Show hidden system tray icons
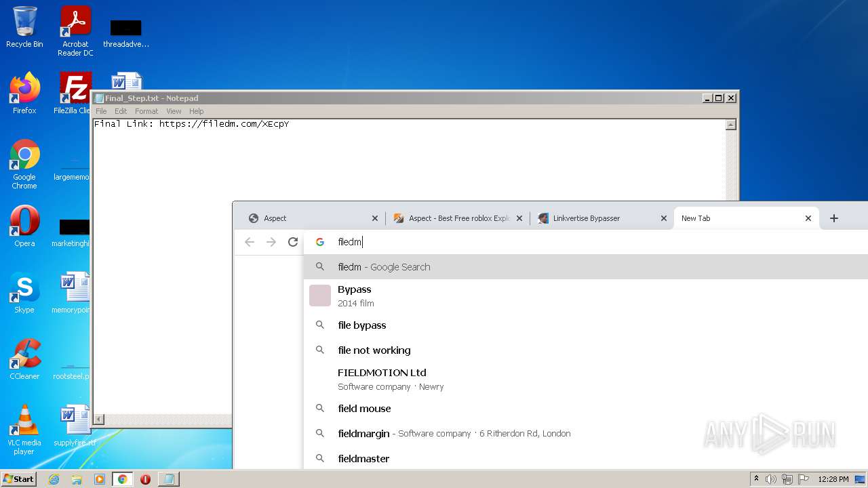This screenshot has width=868, height=488. coord(756,479)
